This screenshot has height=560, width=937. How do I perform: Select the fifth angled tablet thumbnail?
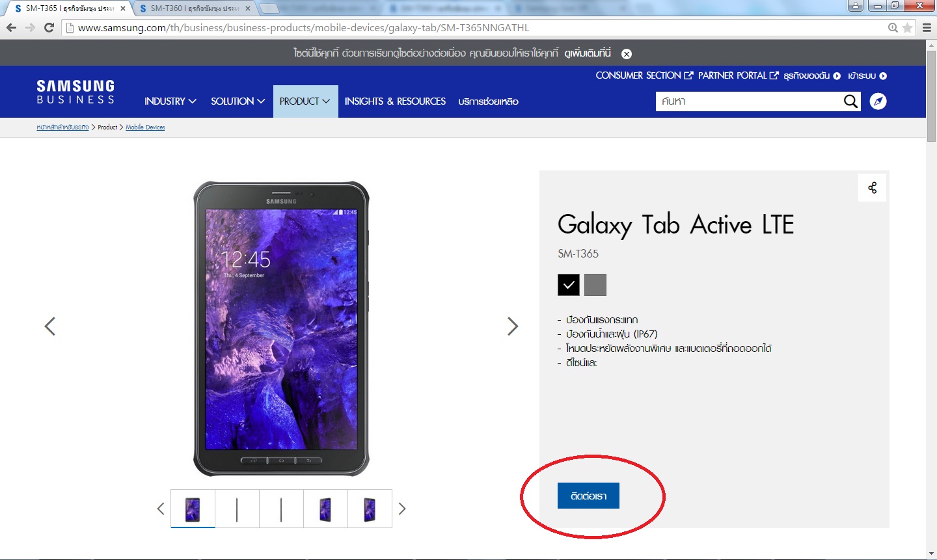pos(370,509)
